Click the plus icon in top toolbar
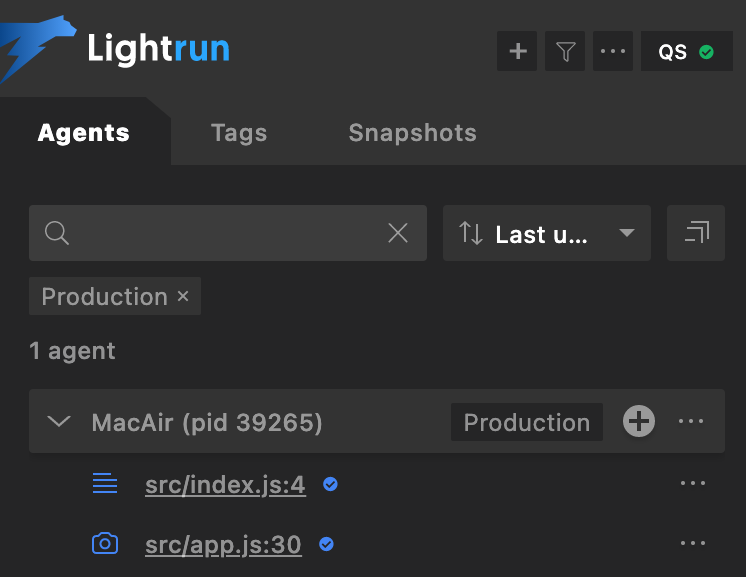The width and height of the screenshot is (746, 577). point(518,51)
